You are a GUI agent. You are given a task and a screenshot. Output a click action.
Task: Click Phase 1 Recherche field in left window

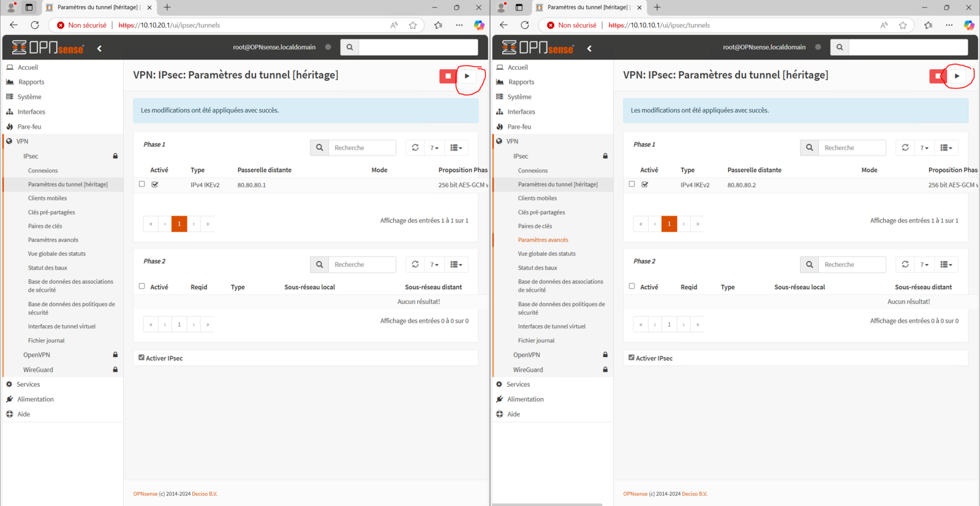(x=362, y=148)
